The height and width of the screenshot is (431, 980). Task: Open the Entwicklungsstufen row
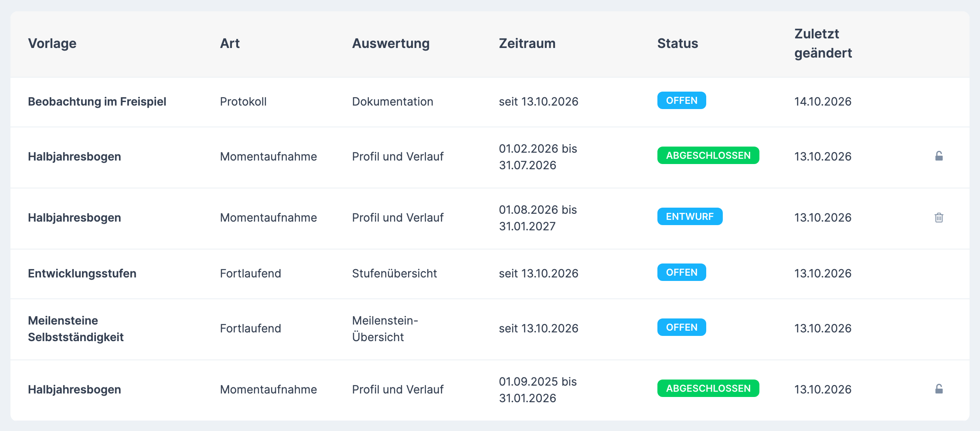490,274
